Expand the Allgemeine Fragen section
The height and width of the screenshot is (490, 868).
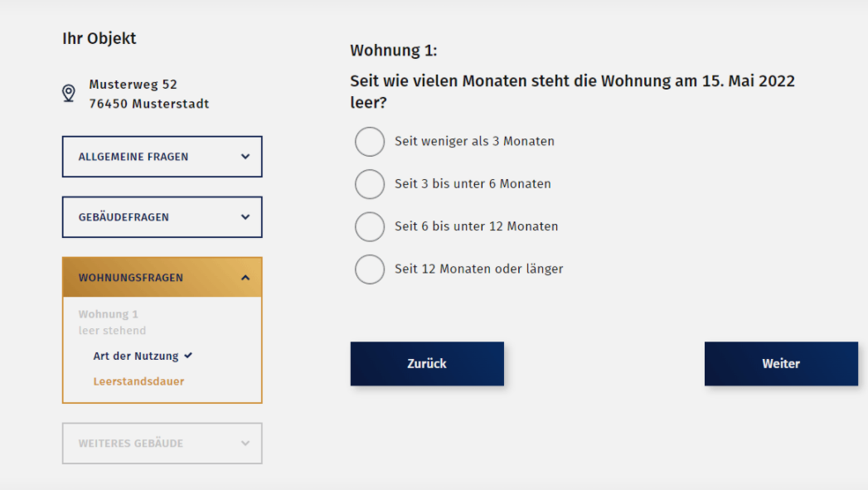[x=162, y=157]
